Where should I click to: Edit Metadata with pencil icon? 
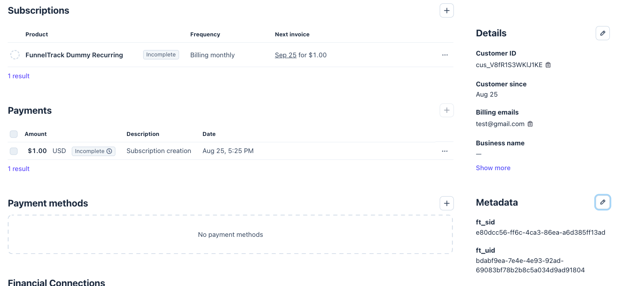tap(603, 202)
